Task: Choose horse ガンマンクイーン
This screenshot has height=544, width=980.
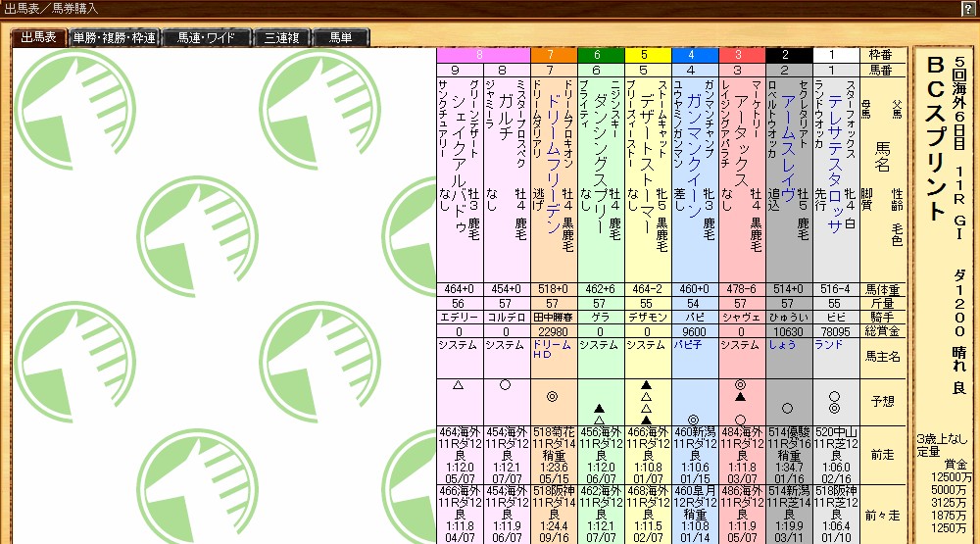Action: point(694,155)
